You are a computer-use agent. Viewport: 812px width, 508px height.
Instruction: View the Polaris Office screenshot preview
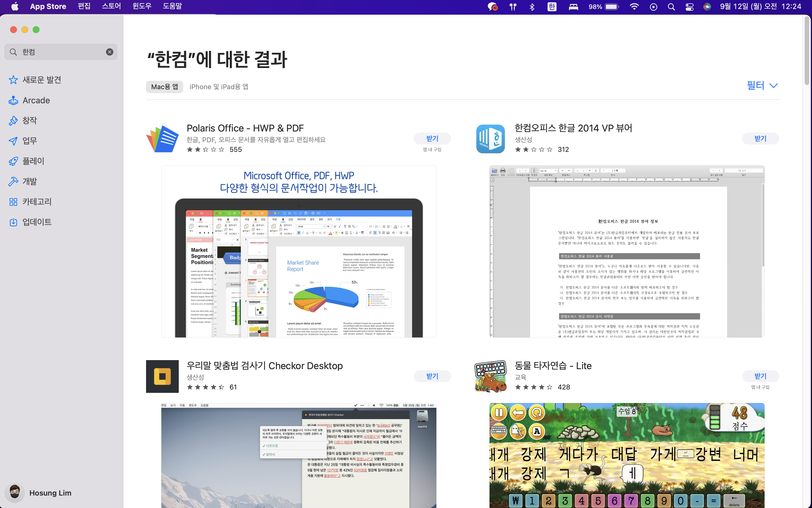pos(299,251)
